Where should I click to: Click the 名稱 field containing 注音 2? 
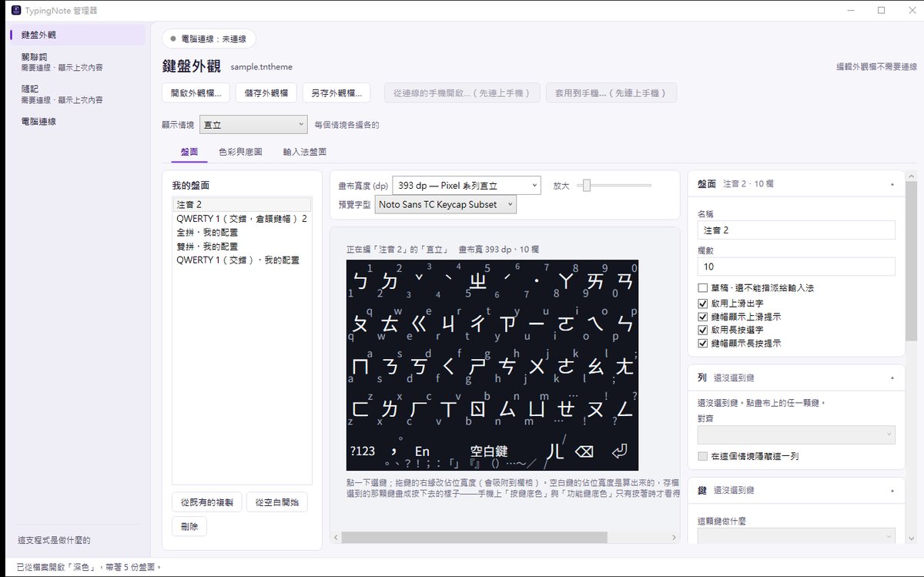click(796, 230)
